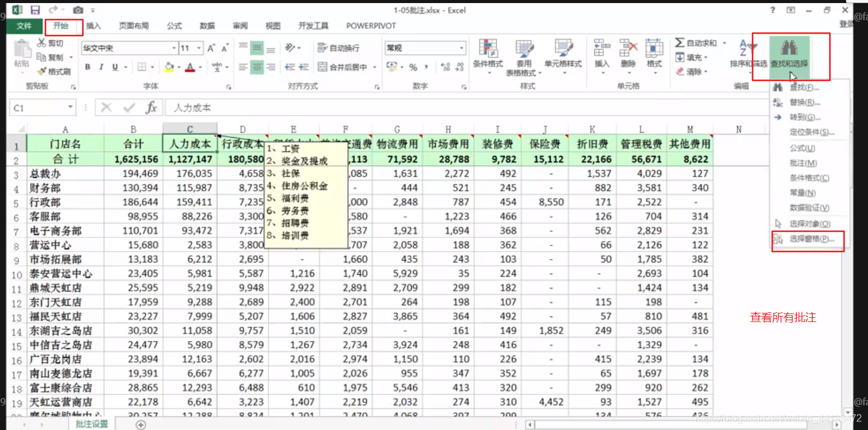Toggle Underline formatting
This screenshot has width=868, height=430.
point(115,67)
